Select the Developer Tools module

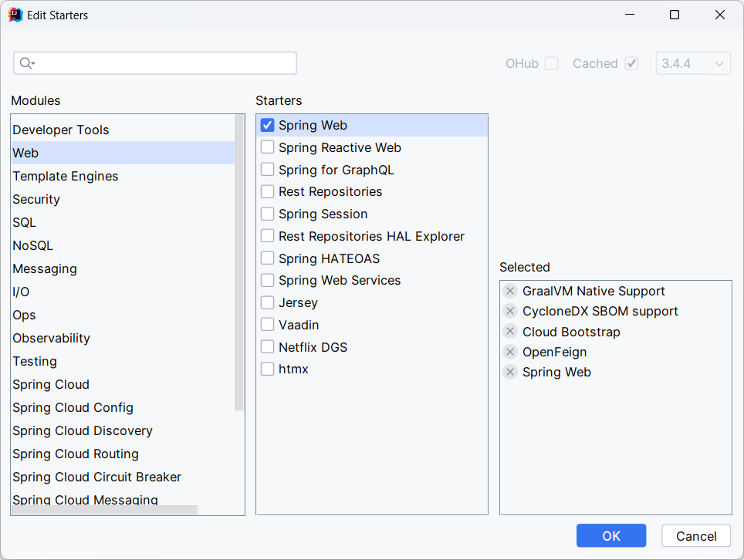pyautogui.click(x=123, y=130)
